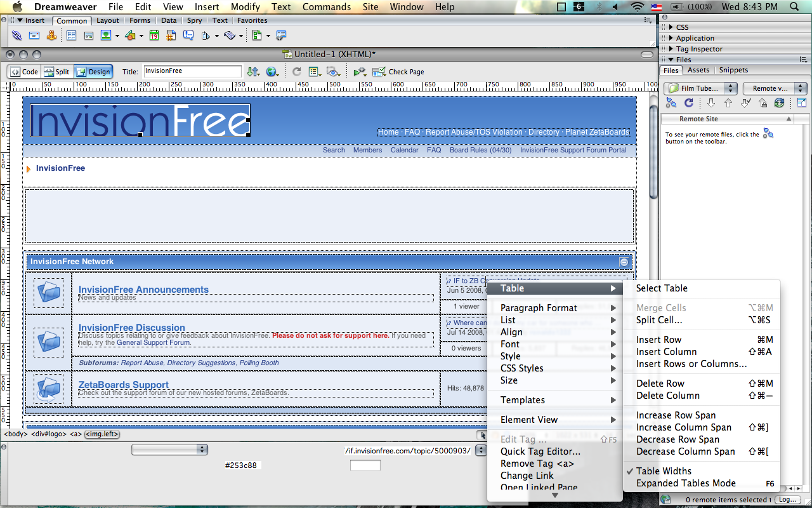Expand the Application panel group

[671, 38]
